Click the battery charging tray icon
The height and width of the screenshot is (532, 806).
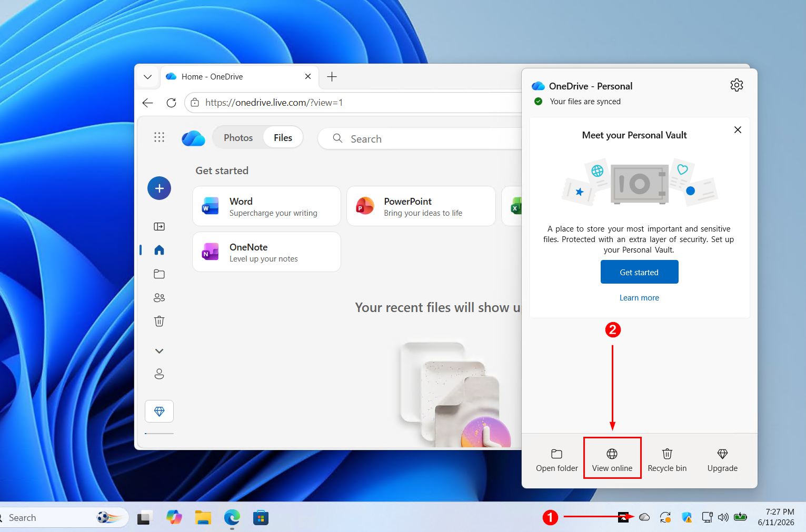[740, 517]
